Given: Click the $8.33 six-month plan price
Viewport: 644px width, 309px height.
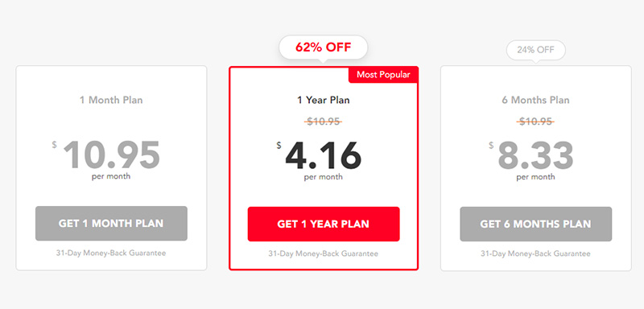Looking at the screenshot, I should point(531,156).
